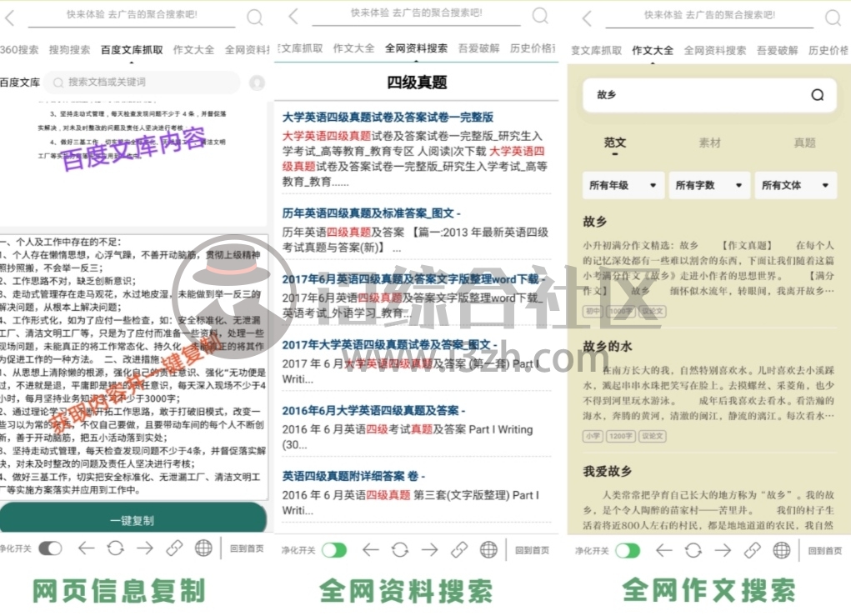Click the 初中 tag under 故乡 essay
Screen dimensions: 851x616
[593, 312]
